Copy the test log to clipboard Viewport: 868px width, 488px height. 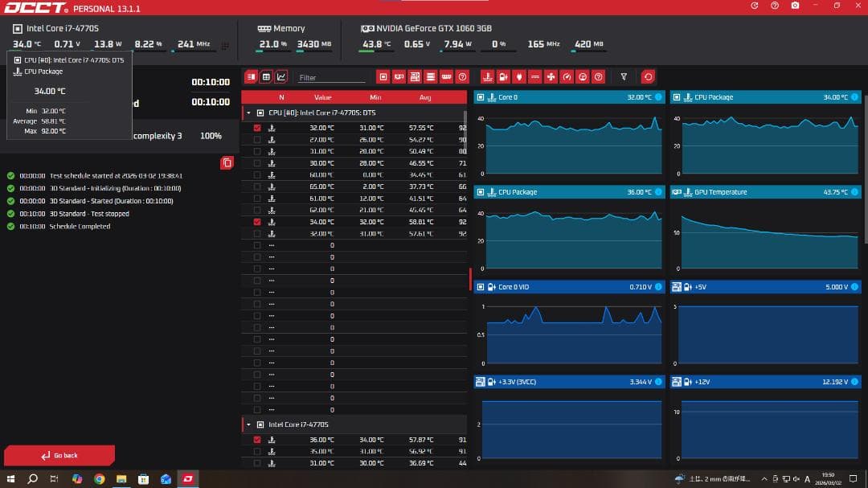(227, 163)
